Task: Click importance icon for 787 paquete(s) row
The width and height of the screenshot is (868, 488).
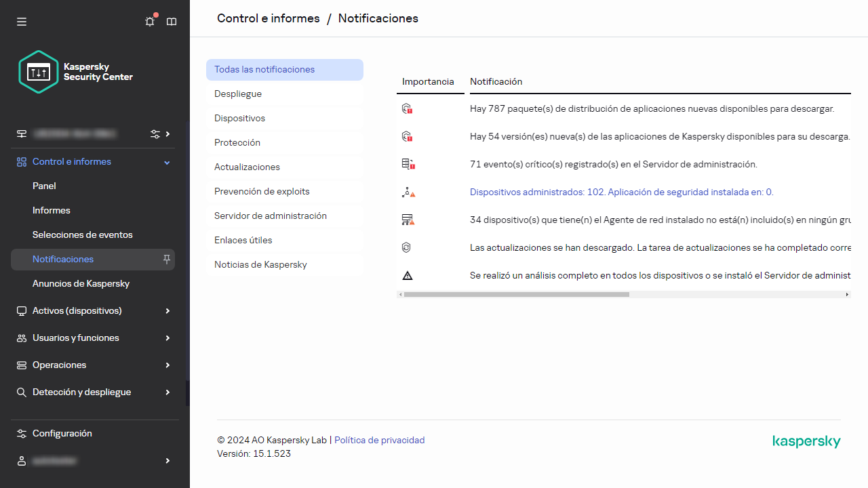Action: (408, 108)
